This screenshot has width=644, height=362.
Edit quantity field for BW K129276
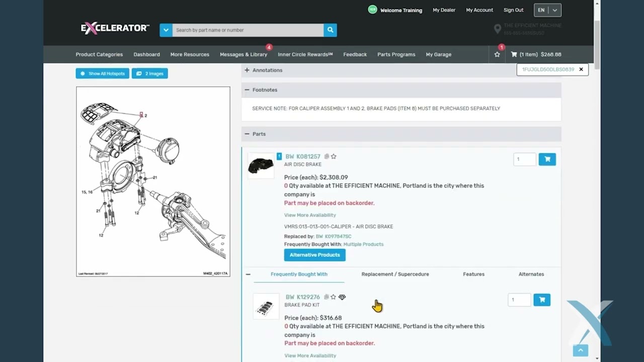tap(519, 300)
